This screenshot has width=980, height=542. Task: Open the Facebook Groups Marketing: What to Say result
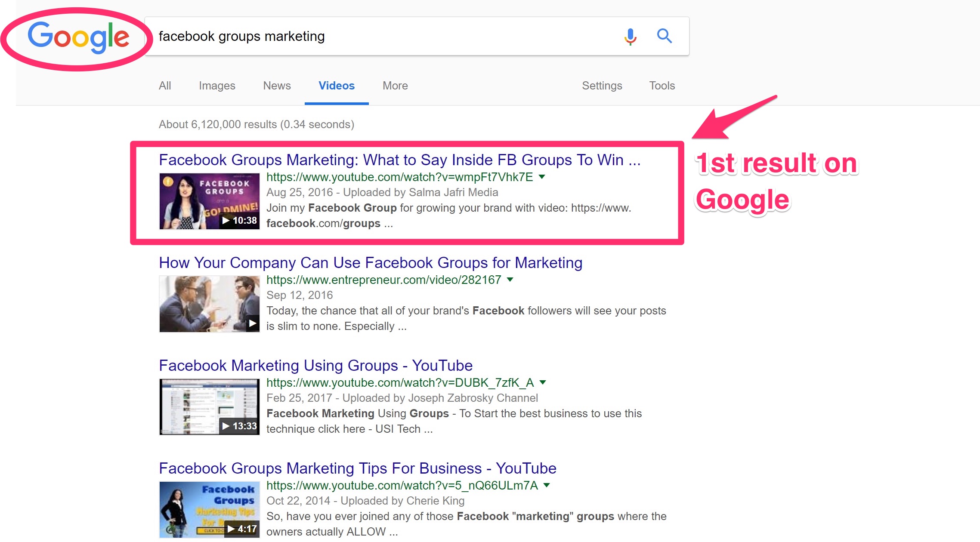(399, 160)
